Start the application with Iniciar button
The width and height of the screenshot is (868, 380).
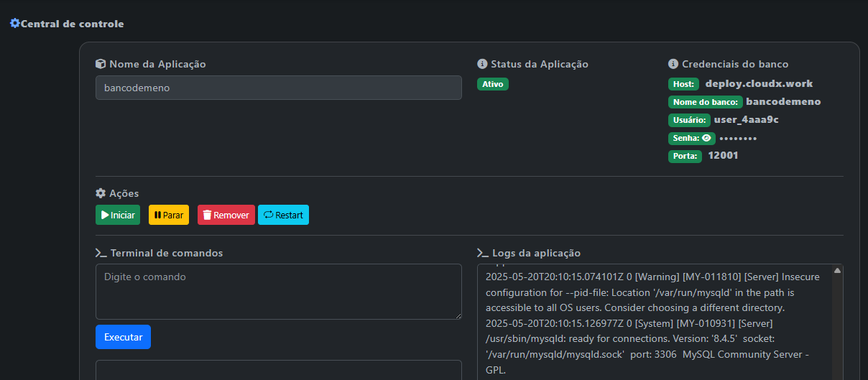[118, 215]
